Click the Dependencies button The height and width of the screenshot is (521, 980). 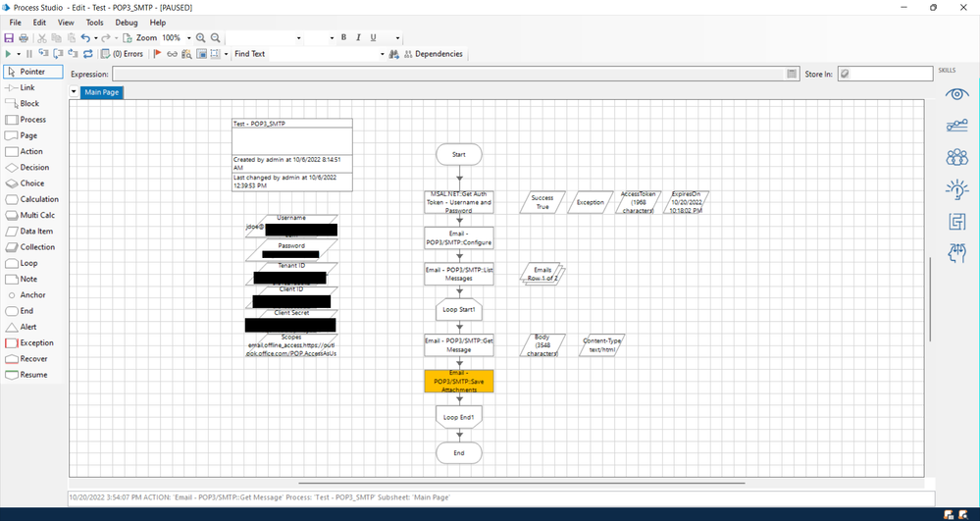point(432,54)
